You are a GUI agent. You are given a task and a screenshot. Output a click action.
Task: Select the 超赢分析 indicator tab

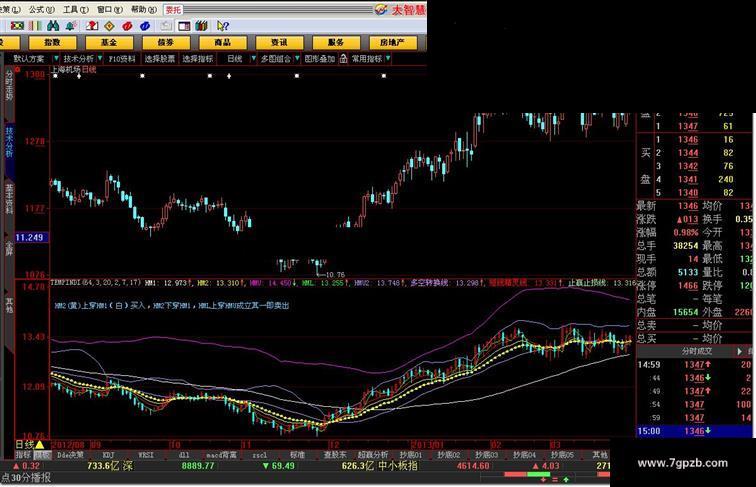373,455
